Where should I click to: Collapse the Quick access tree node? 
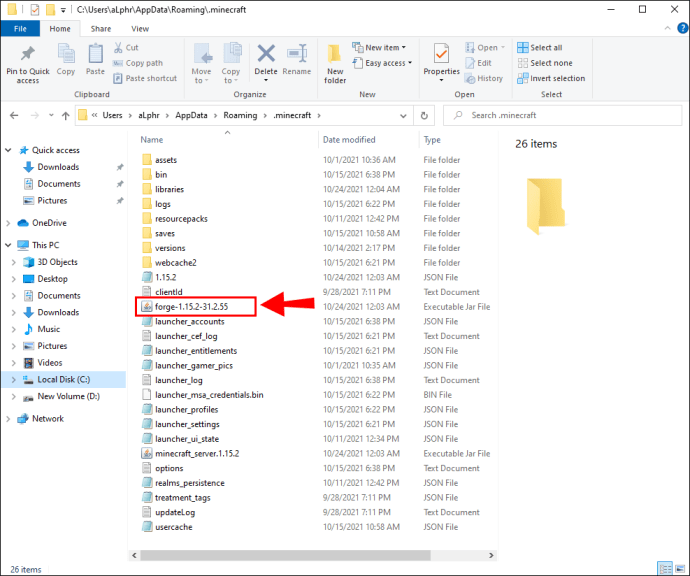(x=8, y=150)
